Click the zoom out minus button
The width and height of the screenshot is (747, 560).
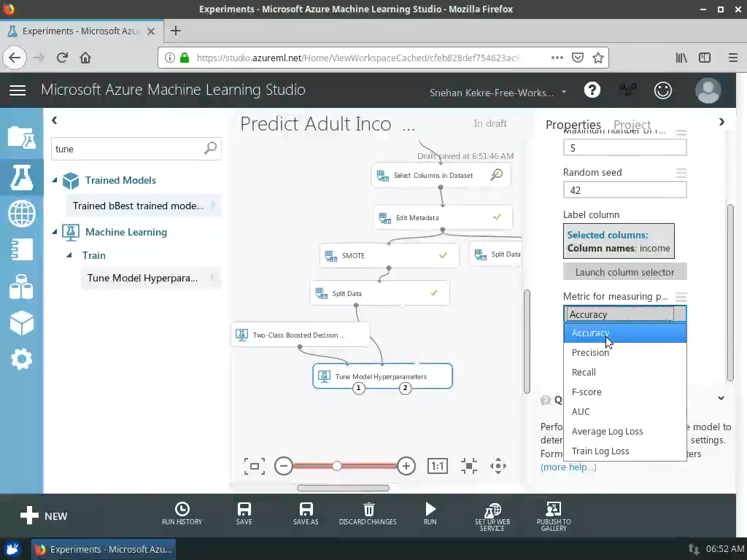click(284, 466)
